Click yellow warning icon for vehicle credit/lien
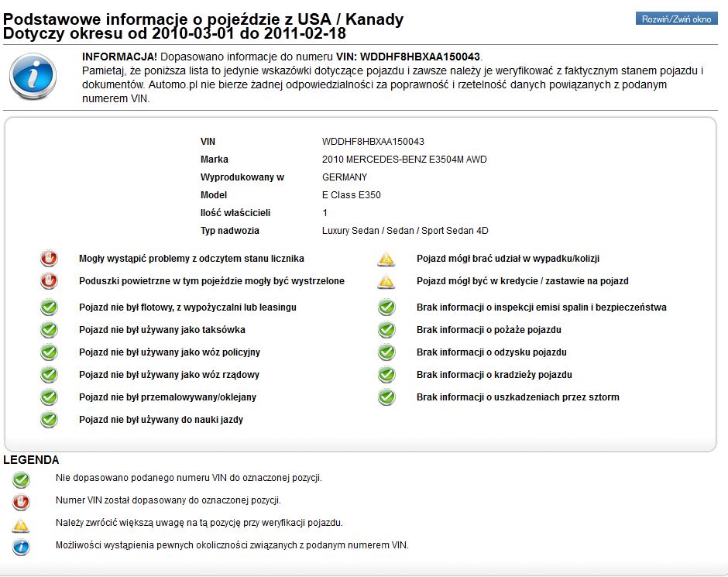Image resolution: width=728 pixels, height=577 pixels. (x=386, y=281)
